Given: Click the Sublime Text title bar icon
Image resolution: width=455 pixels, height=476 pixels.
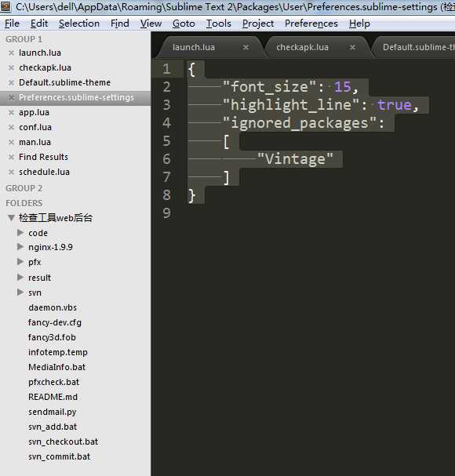Looking at the screenshot, I should click(x=5, y=5).
